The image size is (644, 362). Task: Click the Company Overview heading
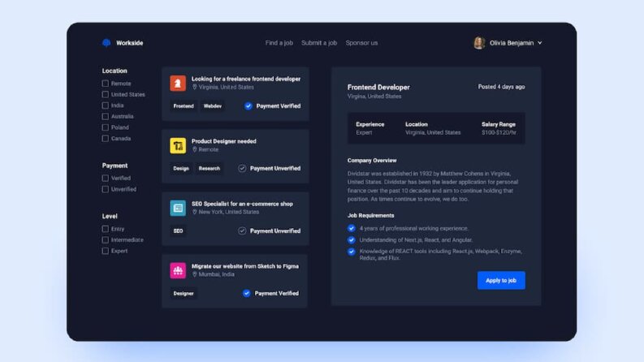tap(372, 161)
